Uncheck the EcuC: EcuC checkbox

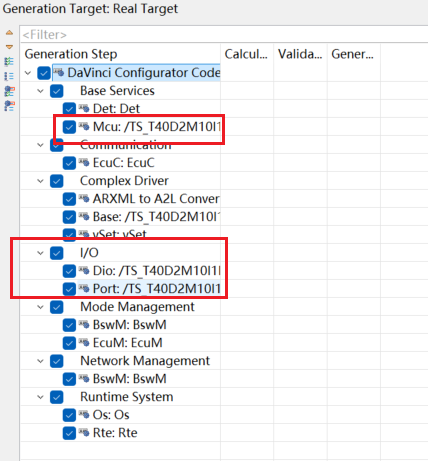click(69, 163)
